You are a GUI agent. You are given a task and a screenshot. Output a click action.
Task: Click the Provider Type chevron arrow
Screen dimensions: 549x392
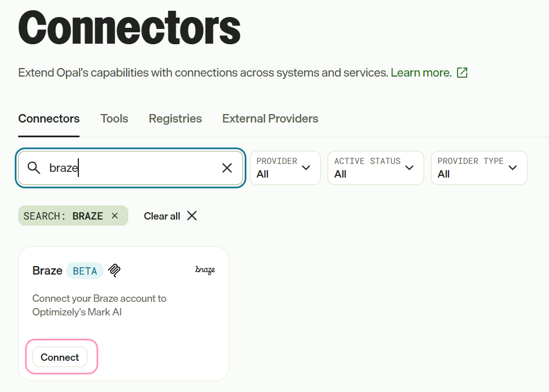coord(513,168)
